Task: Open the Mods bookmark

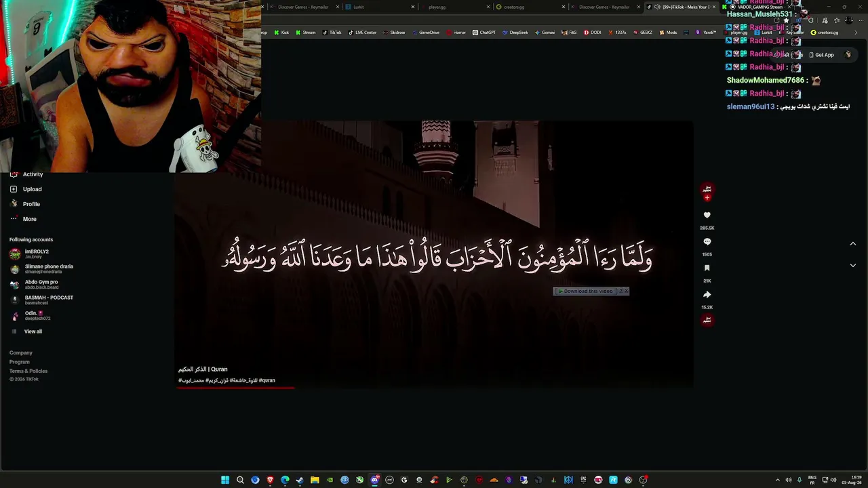Action: [x=668, y=33]
